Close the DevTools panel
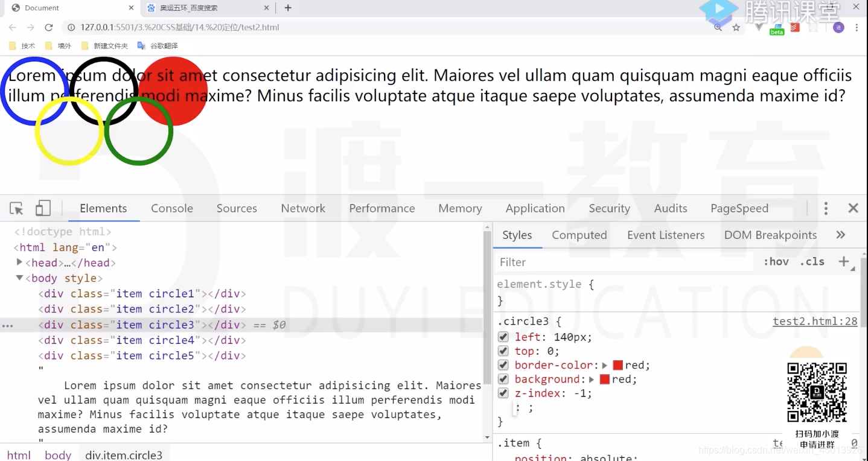Screen dimensions: 868x461 [853, 208]
